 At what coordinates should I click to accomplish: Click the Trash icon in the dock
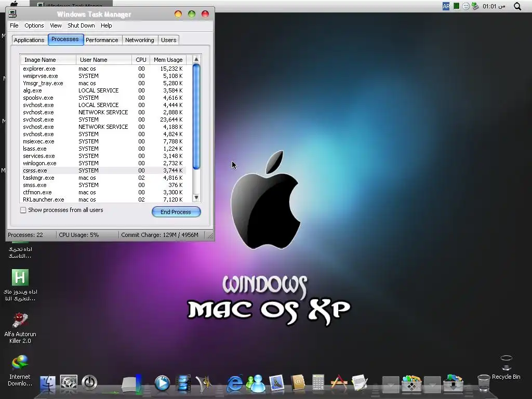(x=484, y=383)
